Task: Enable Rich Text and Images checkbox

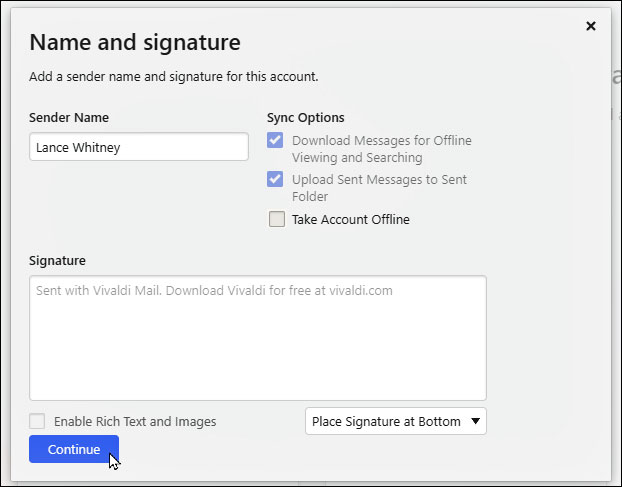Action: (x=37, y=421)
